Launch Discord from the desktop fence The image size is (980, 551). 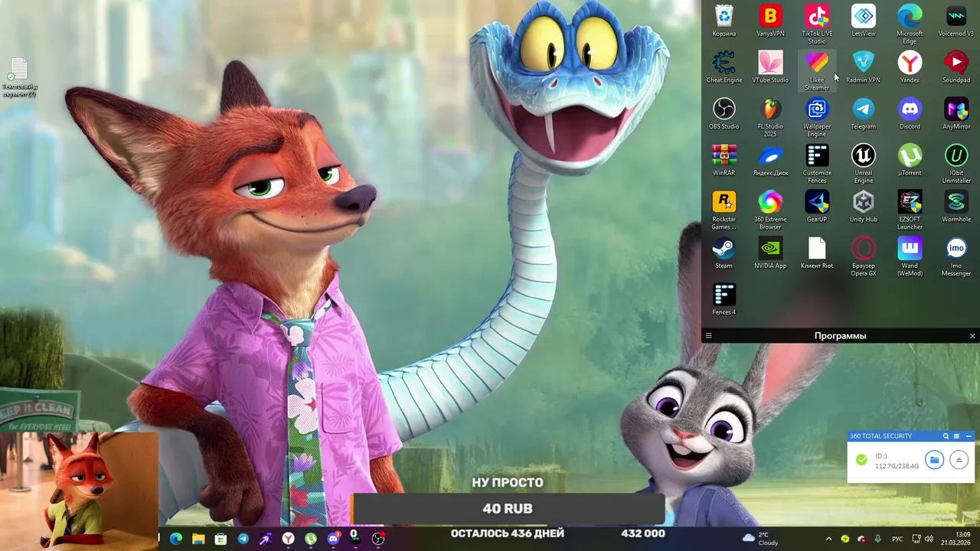click(910, 114)
